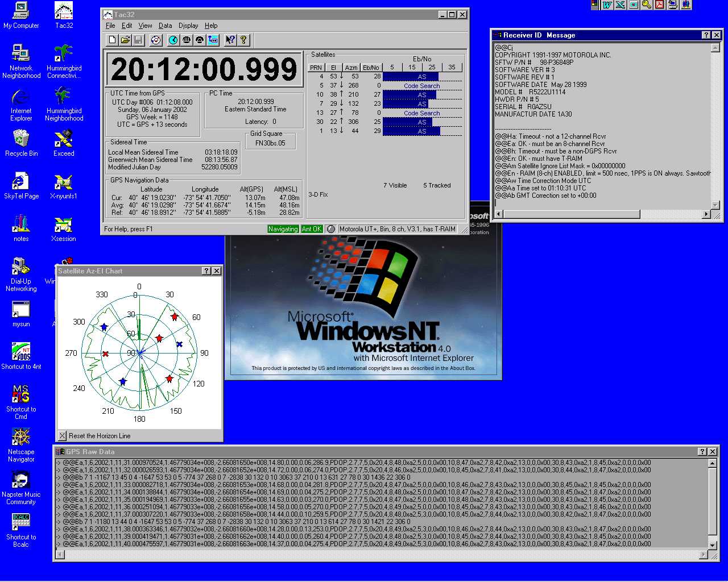Click the Ant OK status indicator

[x=311, y=229]
